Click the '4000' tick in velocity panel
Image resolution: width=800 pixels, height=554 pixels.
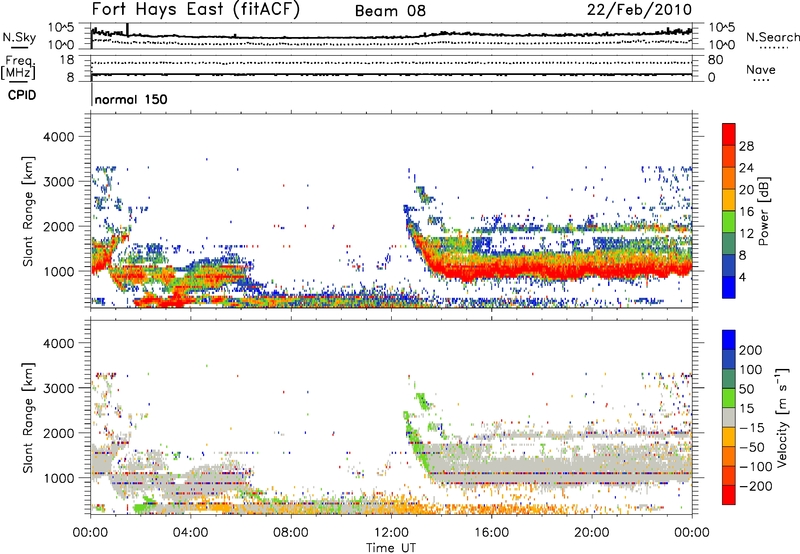tap(58, 343)
